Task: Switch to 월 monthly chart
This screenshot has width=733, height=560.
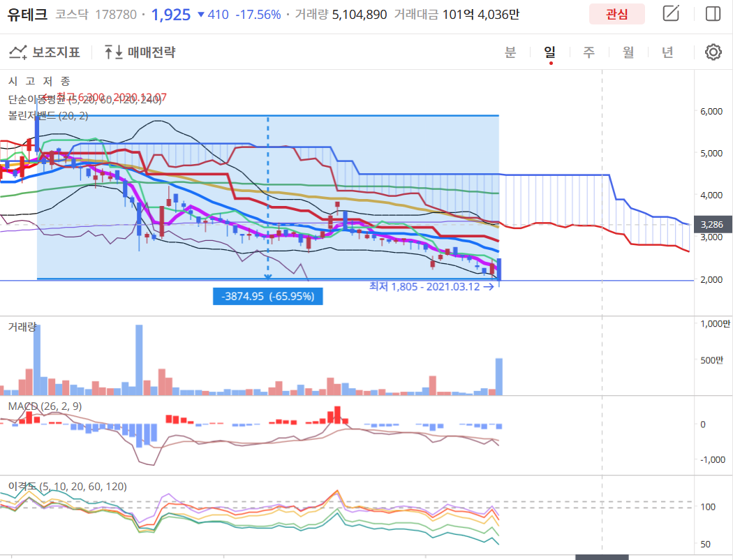Action: click(x=628, y=52)
